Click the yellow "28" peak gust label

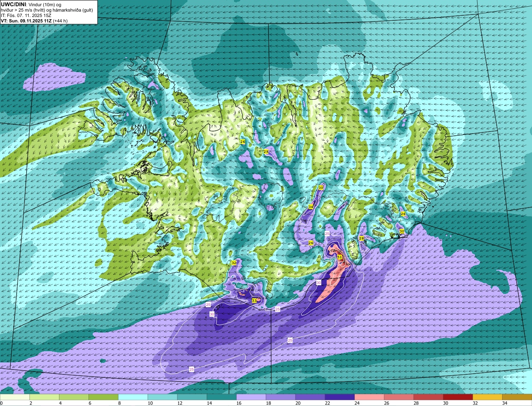point(362,238)
